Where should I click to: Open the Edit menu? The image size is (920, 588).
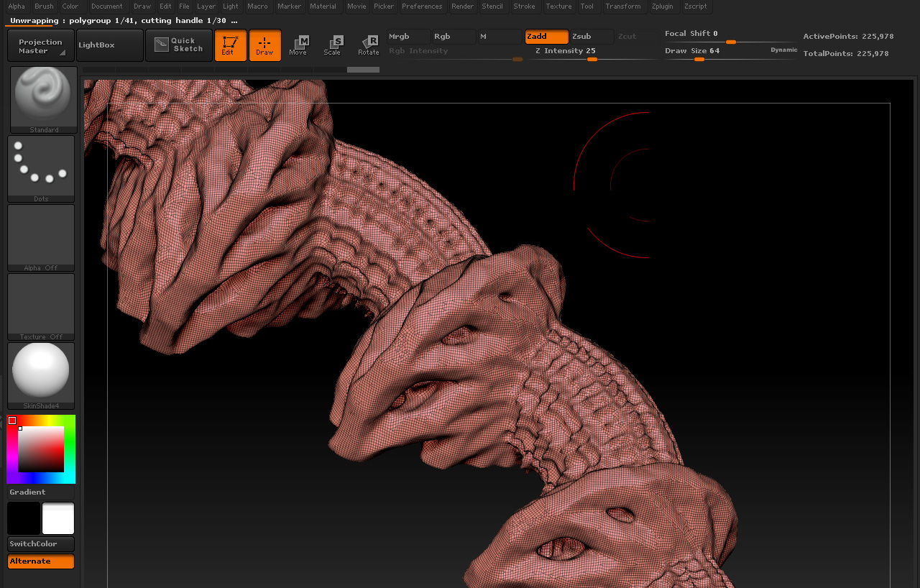point(165,6)
